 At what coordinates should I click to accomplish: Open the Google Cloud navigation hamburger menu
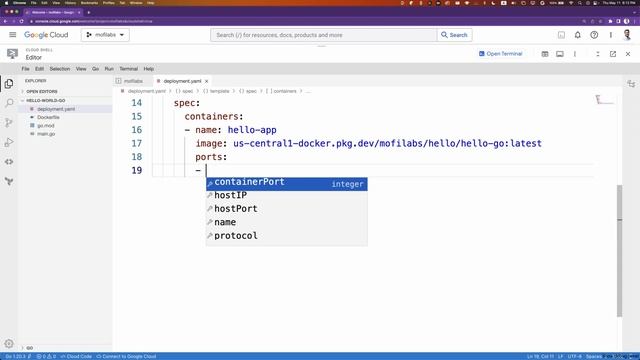13,35
